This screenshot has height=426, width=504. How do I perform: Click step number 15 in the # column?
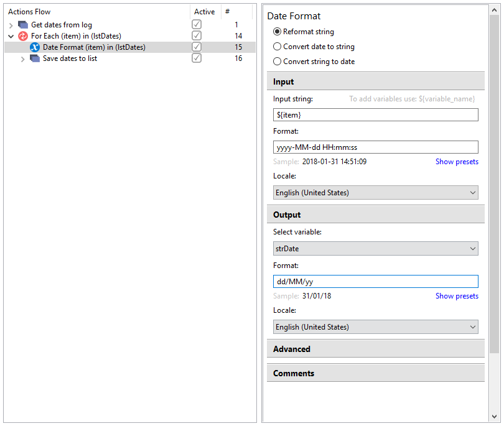(238, 47)
